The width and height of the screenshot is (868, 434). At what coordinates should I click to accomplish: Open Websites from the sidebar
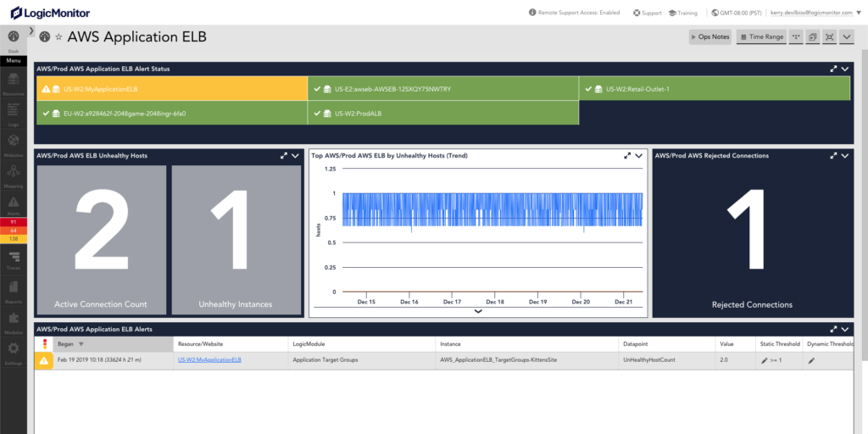(14, 145)
